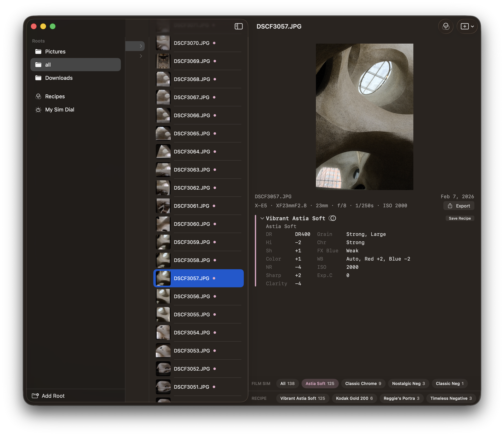Select the Nostalgic Neg filter pill
The height and width of the screenshot is (436, 504).
[x=408, y=383]
